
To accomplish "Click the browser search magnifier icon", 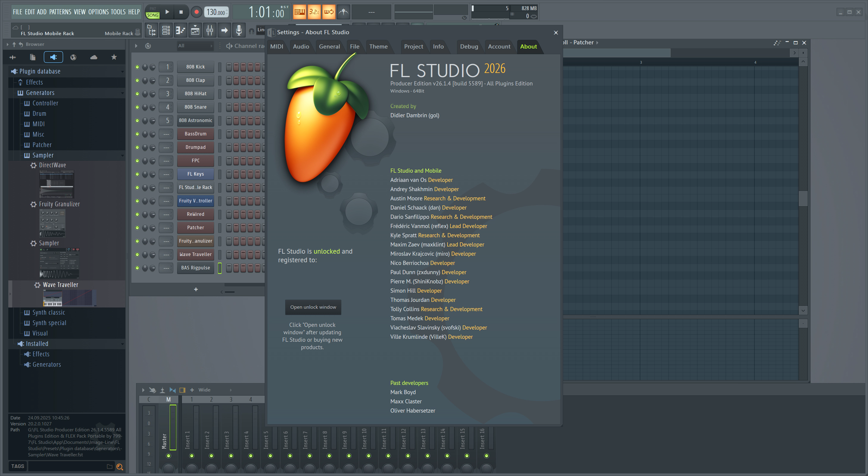I will 120,466.
